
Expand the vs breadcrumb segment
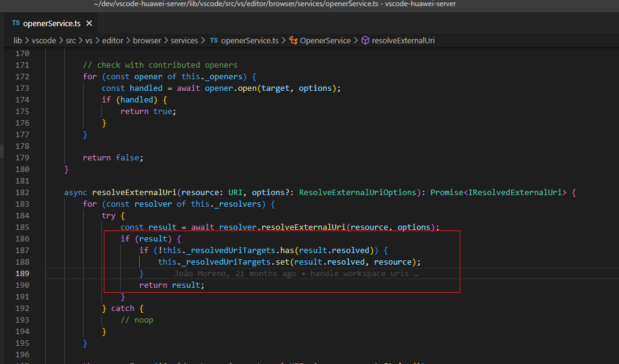(89, 40)
